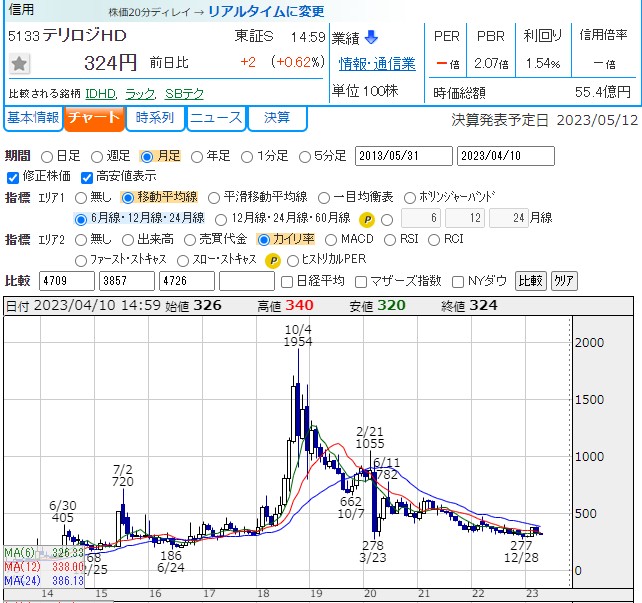Viewport: 642px width, 603px height.
Task: Click the custom line field showing 12
Action: [x=465, y=218]
